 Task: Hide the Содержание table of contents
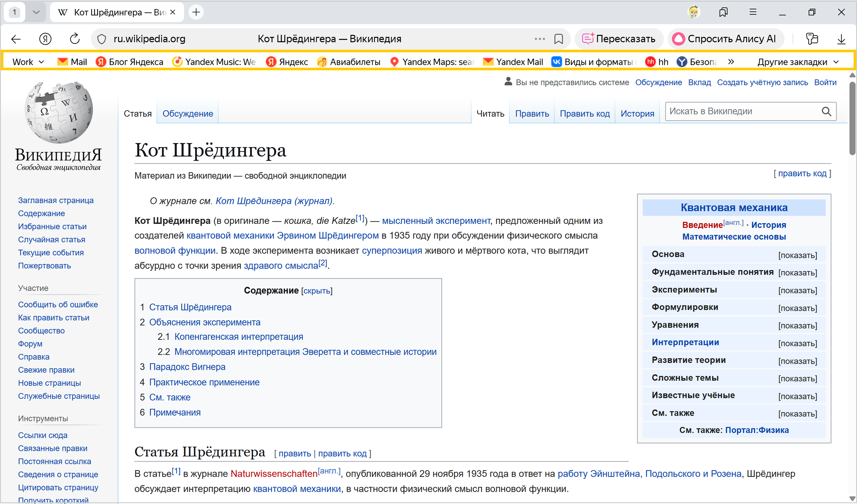tap(317, 291)
